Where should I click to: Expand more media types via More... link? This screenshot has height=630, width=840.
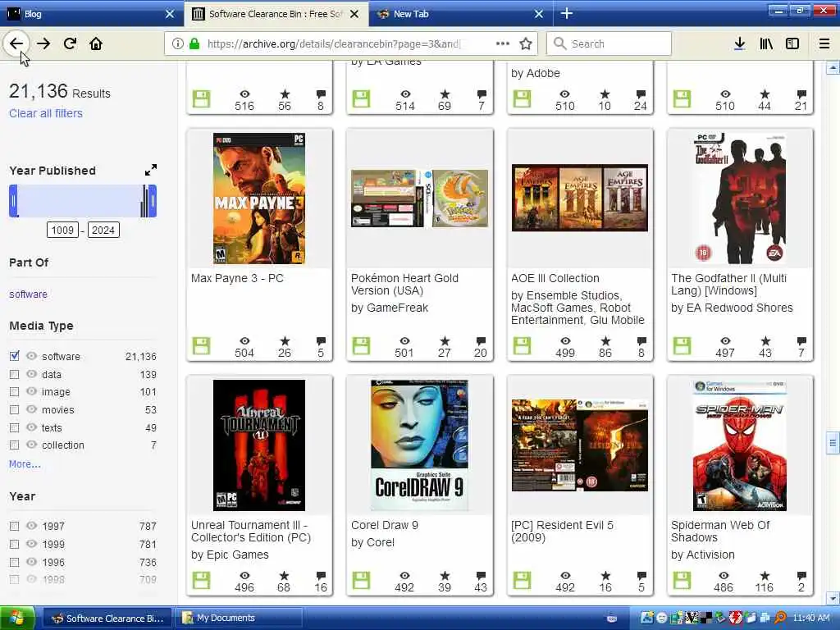click(x=25, y=464)
